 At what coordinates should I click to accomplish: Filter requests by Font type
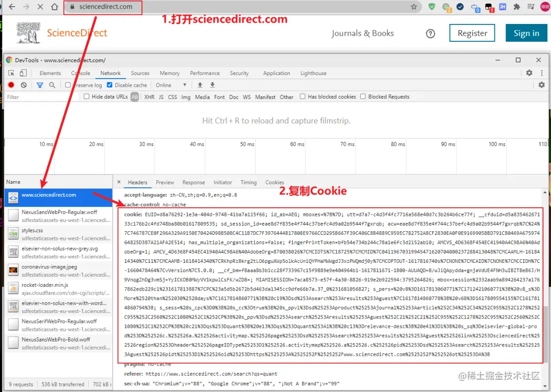point(219,97)
